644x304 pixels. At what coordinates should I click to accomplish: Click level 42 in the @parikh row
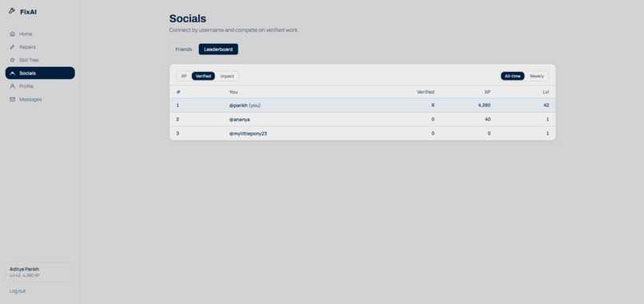pos(547,105)
